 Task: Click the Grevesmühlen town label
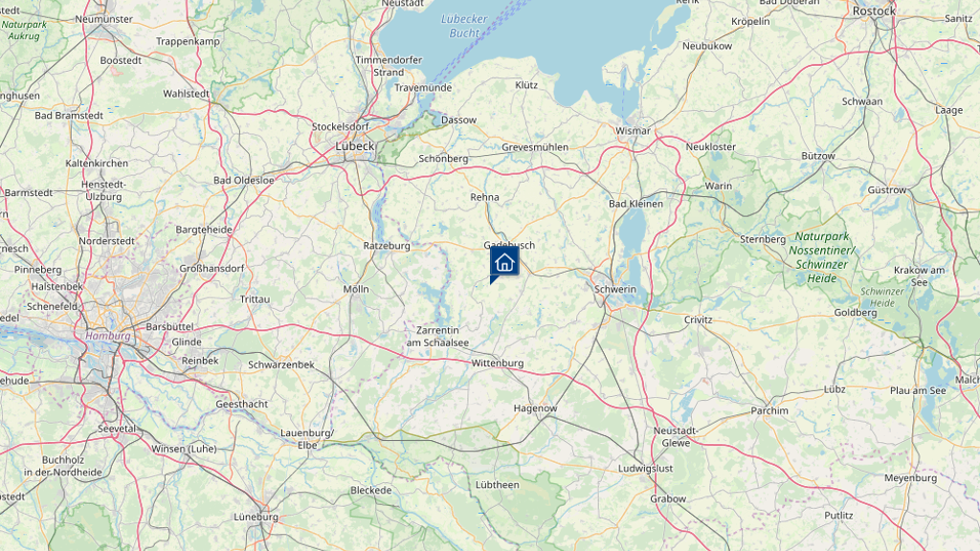(535, 147)
